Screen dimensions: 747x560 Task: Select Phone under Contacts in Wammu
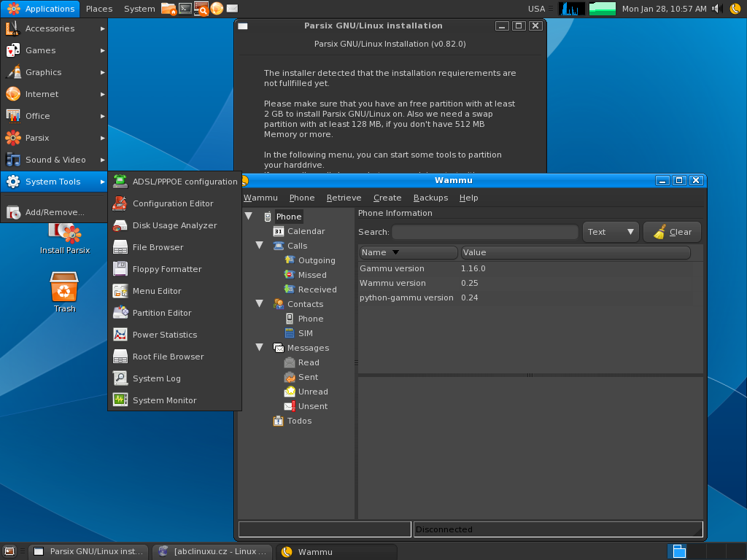(311, 319)
